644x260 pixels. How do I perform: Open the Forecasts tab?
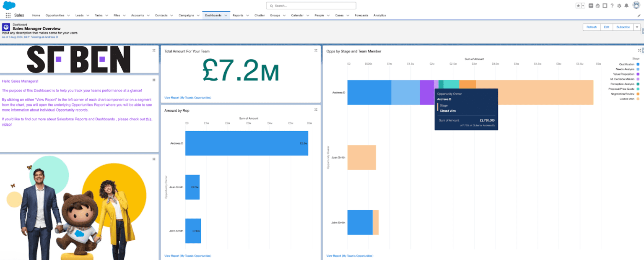click(361, 16)
